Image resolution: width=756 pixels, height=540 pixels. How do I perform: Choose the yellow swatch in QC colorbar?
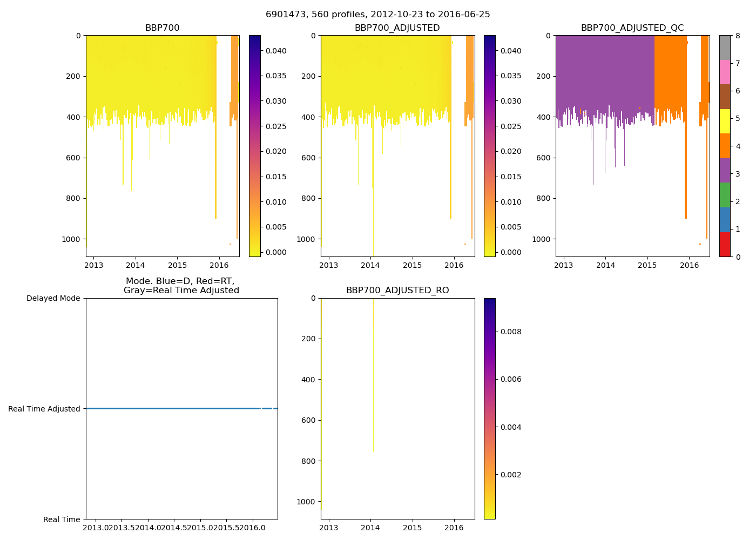pyautogui.click(x=725, y=122)
